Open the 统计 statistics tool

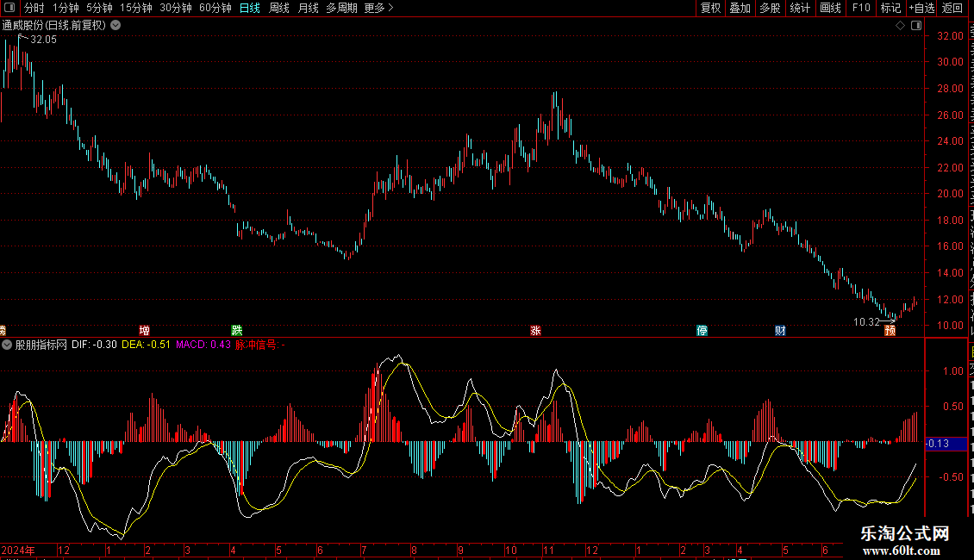(799, 8)
